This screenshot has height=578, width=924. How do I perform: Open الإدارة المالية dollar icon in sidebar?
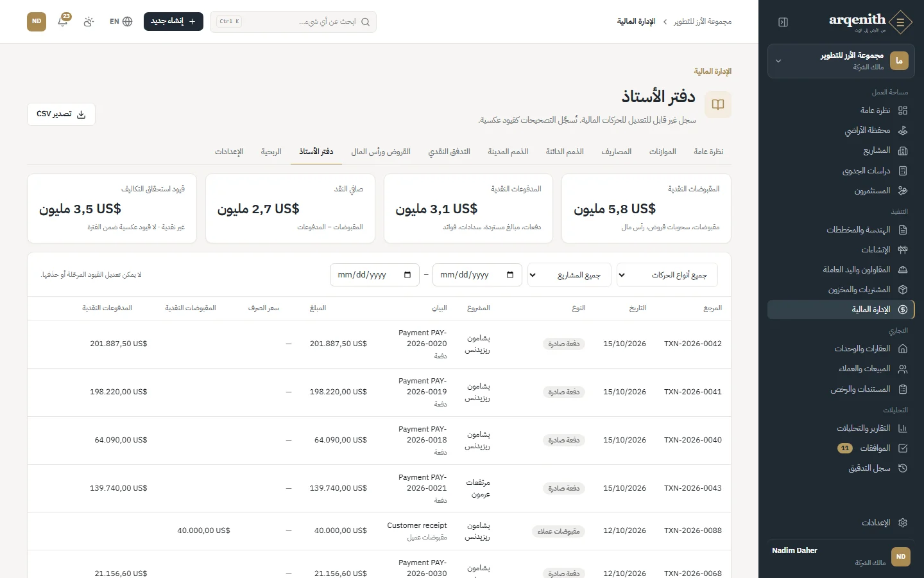tap(903, 310)
